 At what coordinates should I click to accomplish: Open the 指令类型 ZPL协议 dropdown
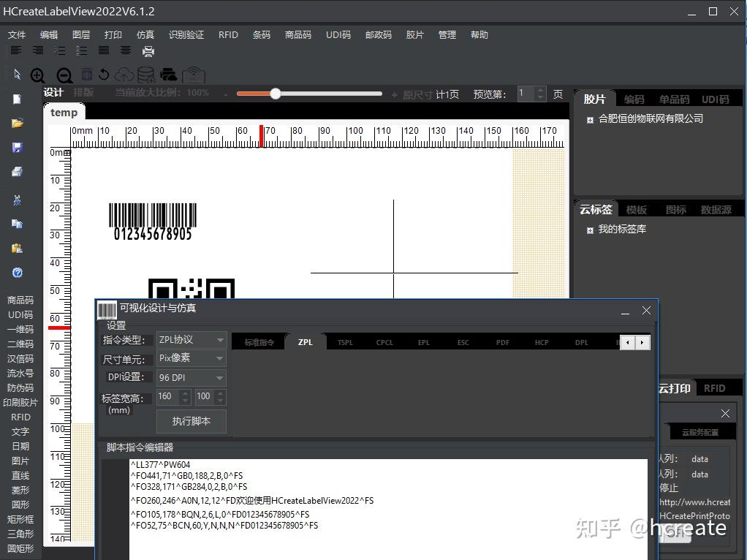click(x=191, y=338)
